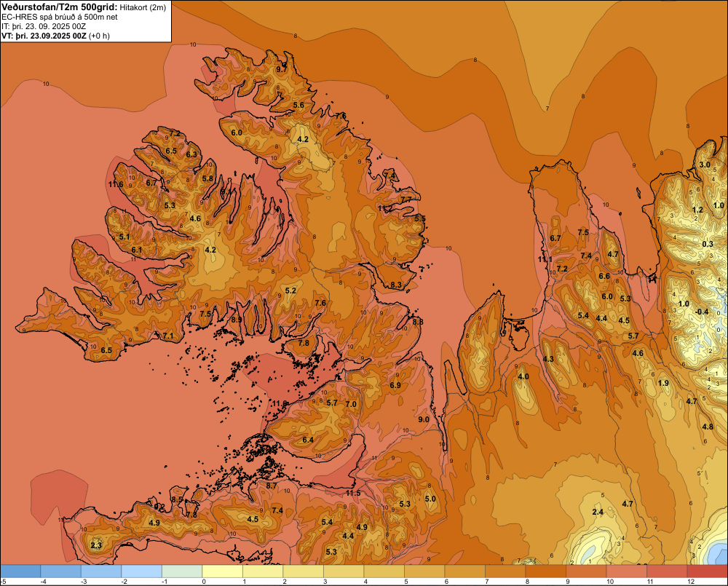
Task: Click the 5.0 temperature value
Action: coord(430,499)
